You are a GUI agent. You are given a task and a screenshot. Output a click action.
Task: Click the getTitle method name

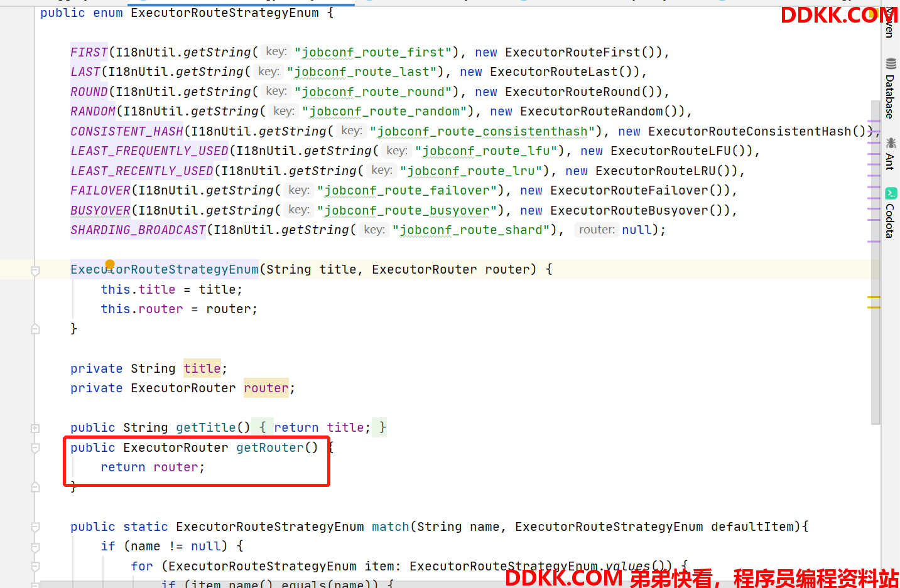point(206,427)
